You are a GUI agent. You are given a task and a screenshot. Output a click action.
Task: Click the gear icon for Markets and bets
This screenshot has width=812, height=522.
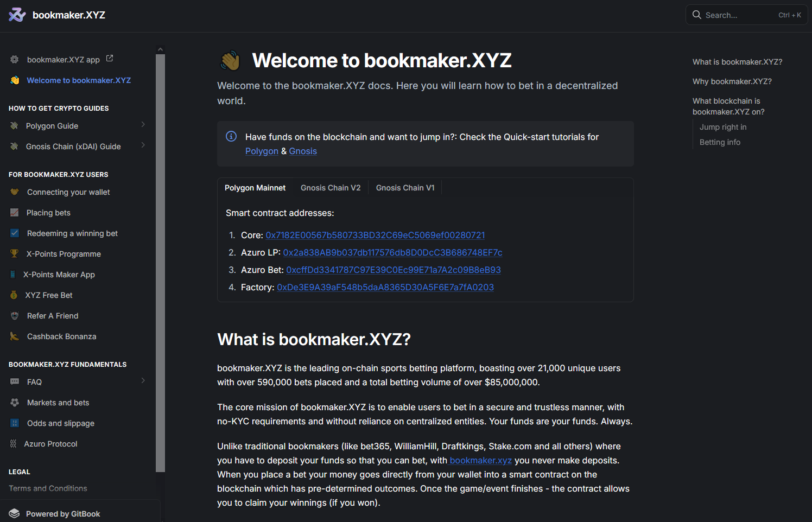tap(15, 403)
